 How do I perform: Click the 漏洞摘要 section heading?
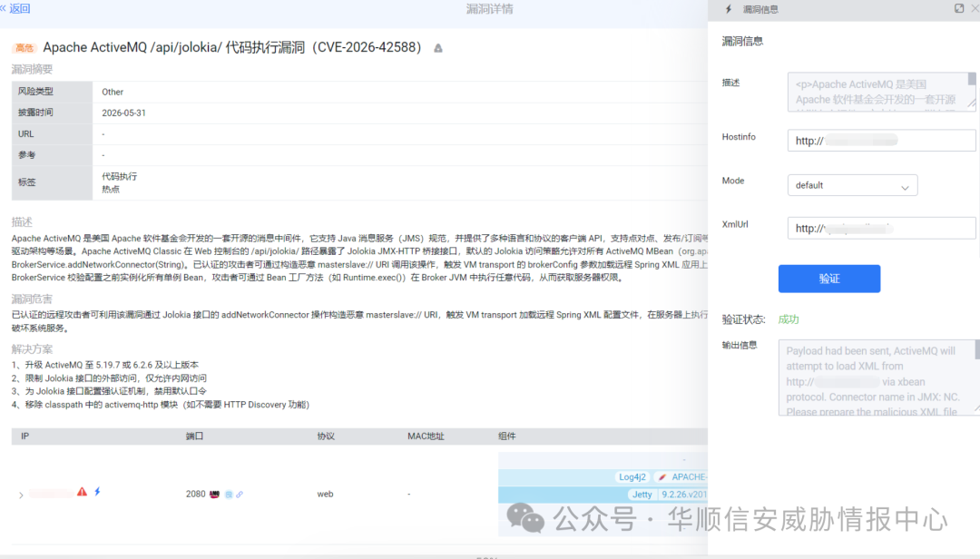click(x=32, y=69)
